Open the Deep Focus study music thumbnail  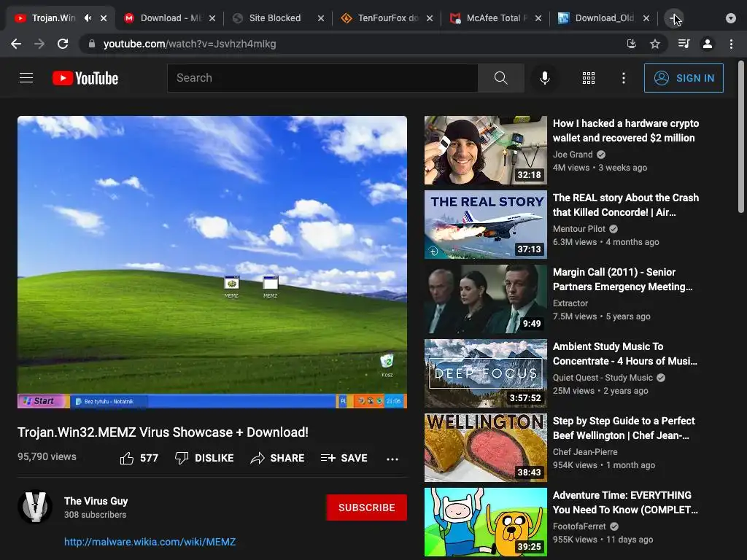[485, 373]
